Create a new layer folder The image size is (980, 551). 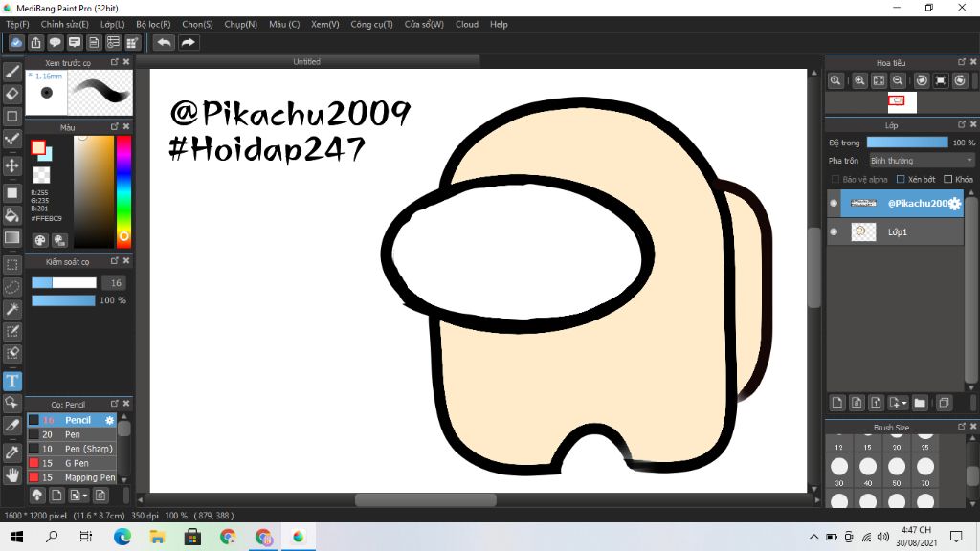tap(920, 403)
